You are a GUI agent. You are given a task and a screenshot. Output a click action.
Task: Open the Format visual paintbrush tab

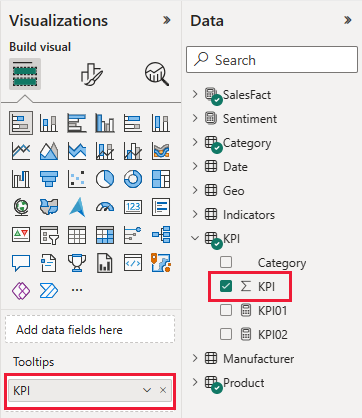pos(91,74)
